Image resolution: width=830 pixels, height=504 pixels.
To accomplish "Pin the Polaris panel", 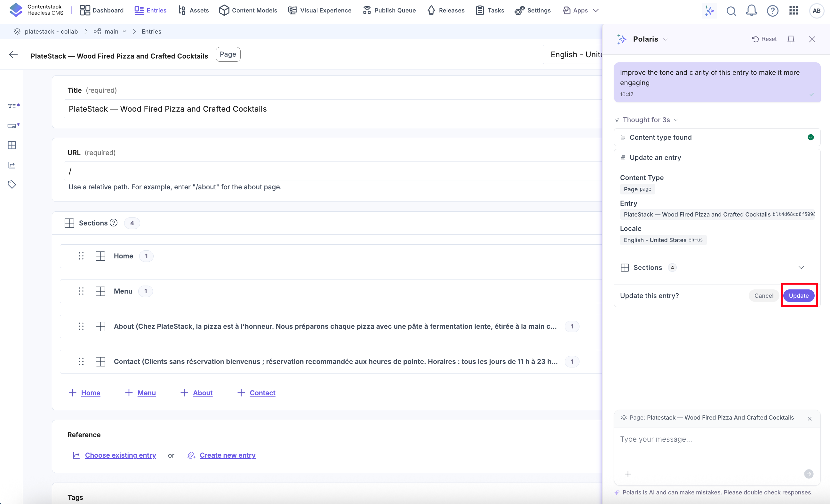I will (x=791, y=39).
